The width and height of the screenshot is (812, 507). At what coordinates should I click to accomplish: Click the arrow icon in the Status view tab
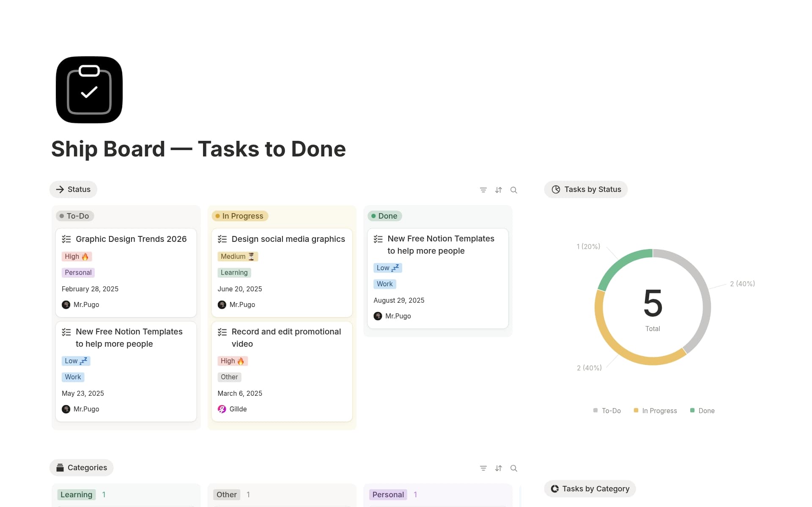(x=60, y=189)
